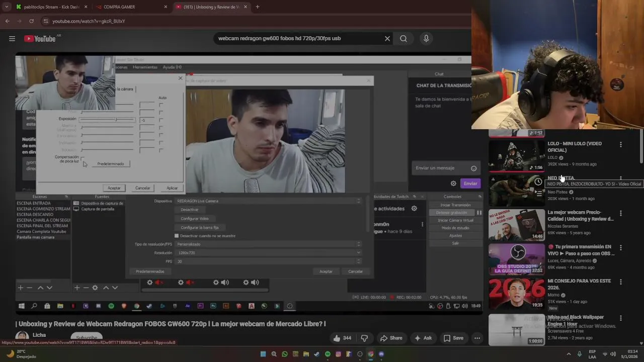This screenshot has height=362, width=644.
Task: Open browser tab search dropdown
Action: [7, 7]
